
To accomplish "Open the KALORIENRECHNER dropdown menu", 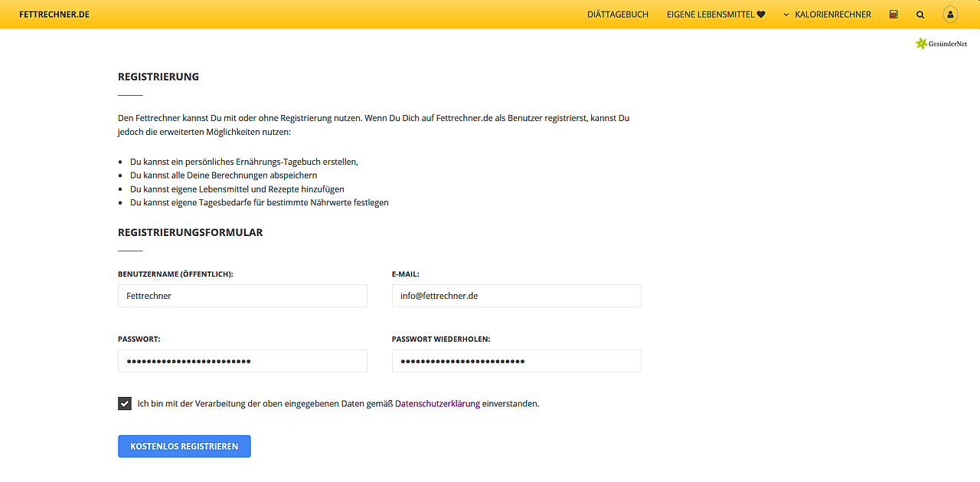I will 832,14.
